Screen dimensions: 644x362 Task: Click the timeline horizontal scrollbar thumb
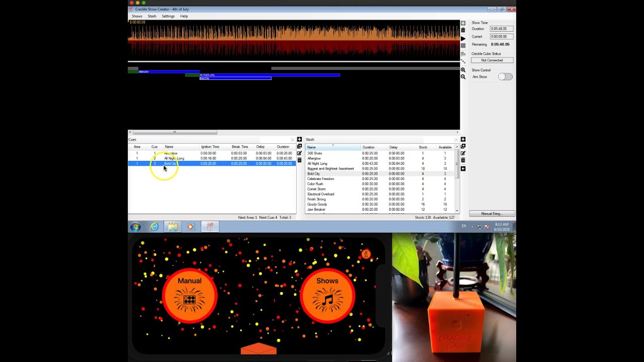click(x=175, y=132)
